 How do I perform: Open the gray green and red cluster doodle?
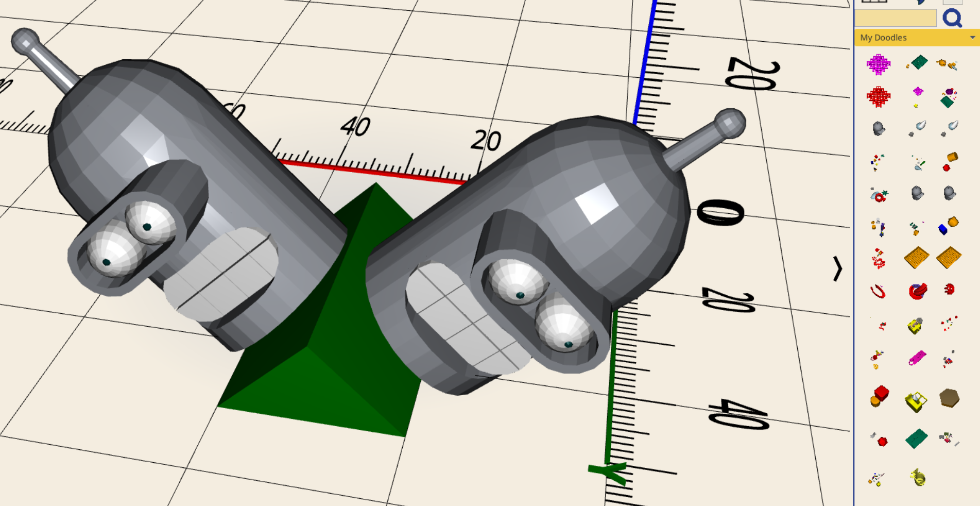point(949,439)
